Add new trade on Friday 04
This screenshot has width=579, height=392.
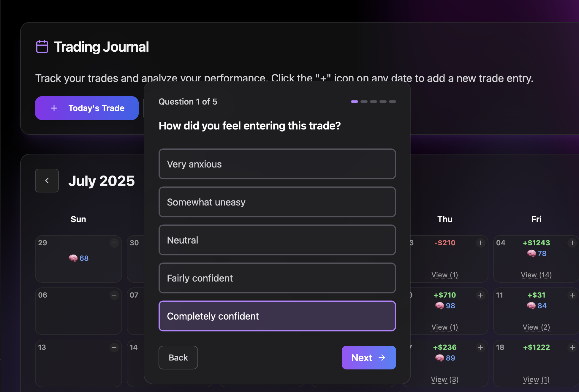tap(572, 243)
